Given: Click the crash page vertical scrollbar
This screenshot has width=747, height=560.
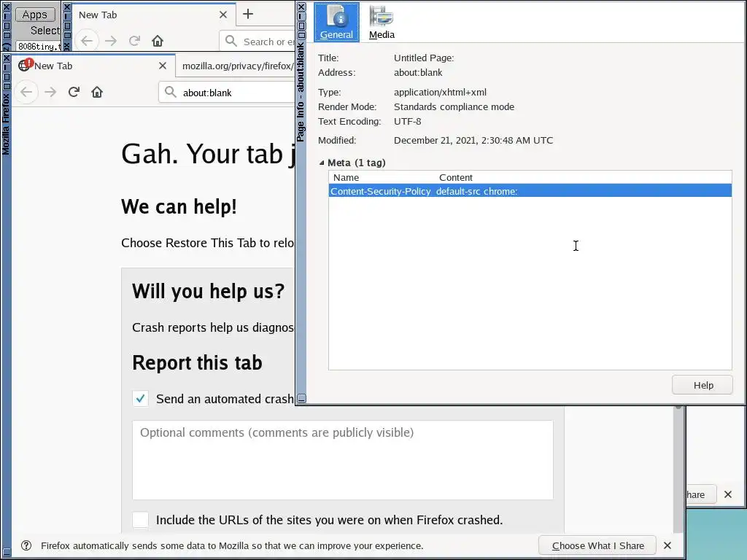Looking at the screenshot, I should 678,469.
